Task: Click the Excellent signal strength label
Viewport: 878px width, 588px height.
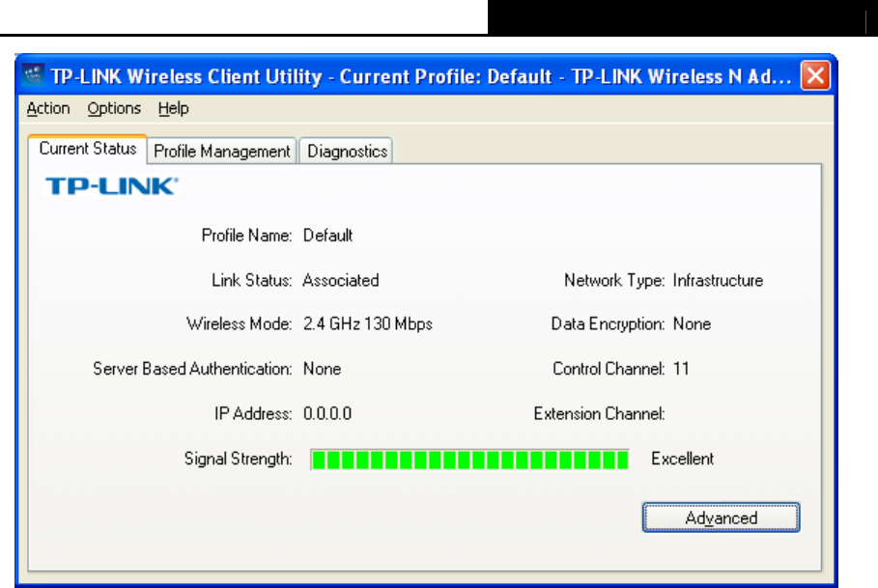Action: coord(682,459)
